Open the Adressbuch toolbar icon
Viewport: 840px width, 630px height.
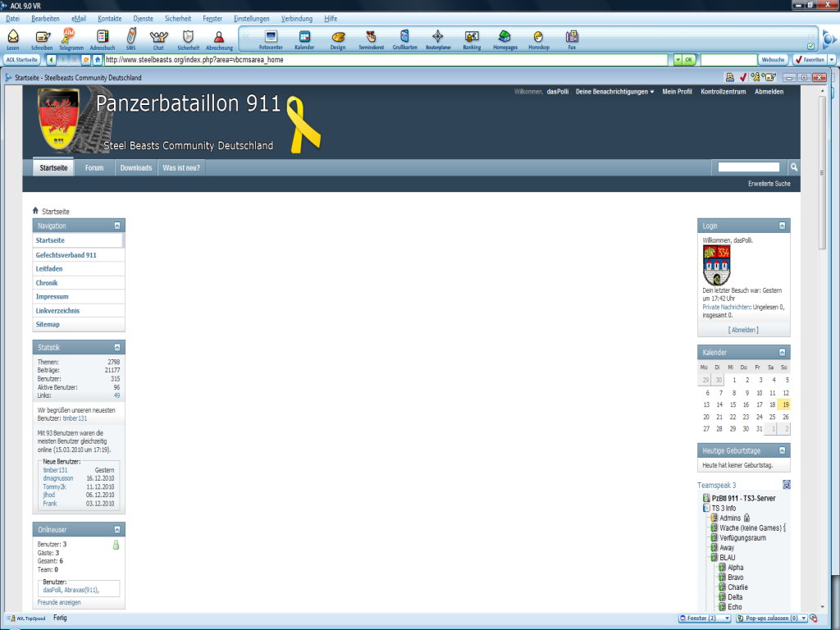103,37
